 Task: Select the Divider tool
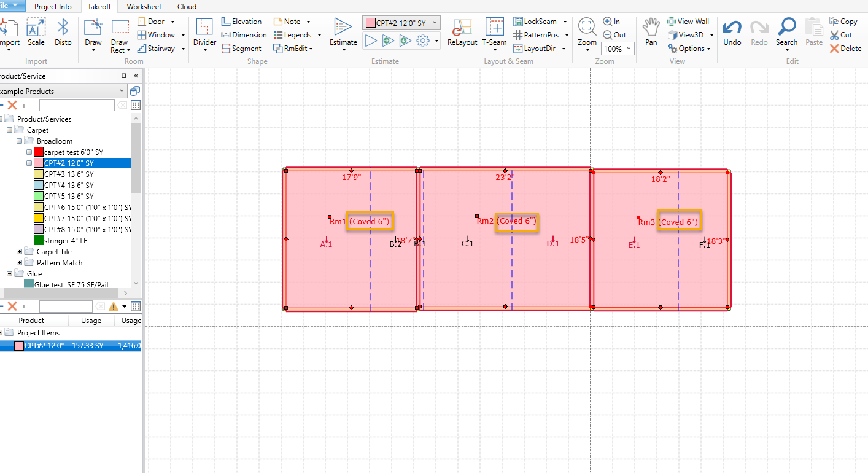click(204, 36)
